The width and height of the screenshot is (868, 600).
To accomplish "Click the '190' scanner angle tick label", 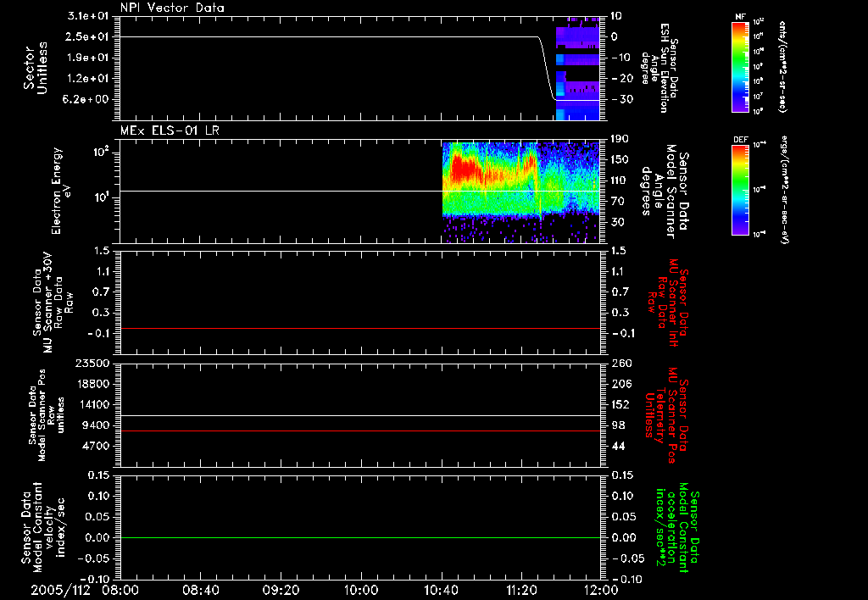I will coord(621,139).
